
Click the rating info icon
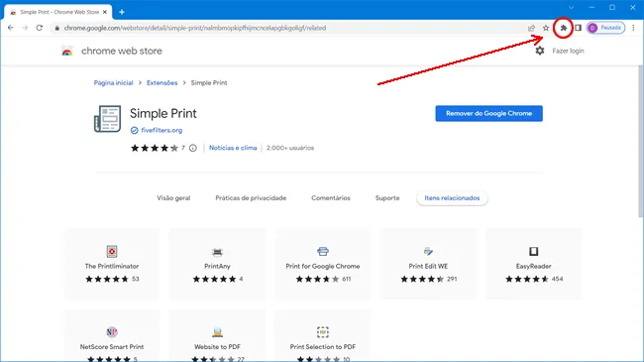(192, 148)
